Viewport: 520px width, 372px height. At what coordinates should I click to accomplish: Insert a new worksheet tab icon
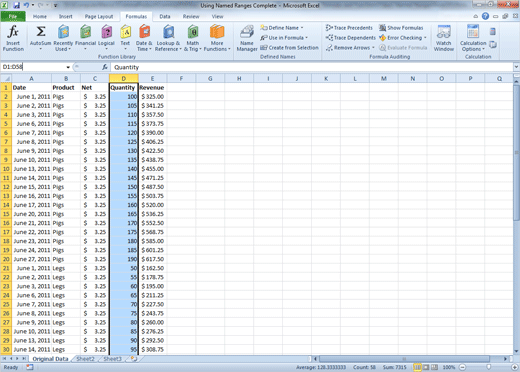coord(134,359)
